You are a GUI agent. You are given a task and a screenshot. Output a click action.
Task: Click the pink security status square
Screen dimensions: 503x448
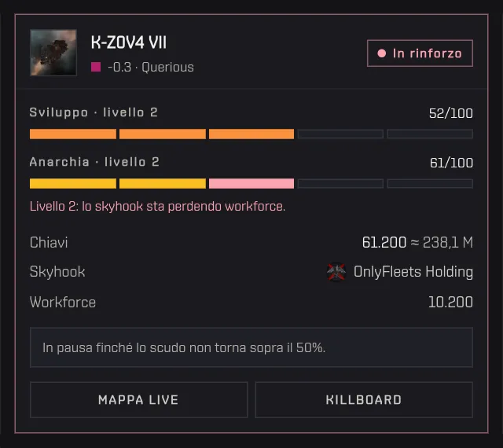[x=96, y=67]
